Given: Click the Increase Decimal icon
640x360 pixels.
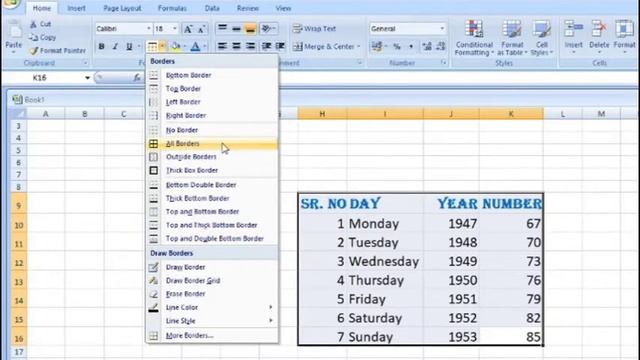Looking at the screenshot, I should [x=427, y=47].
